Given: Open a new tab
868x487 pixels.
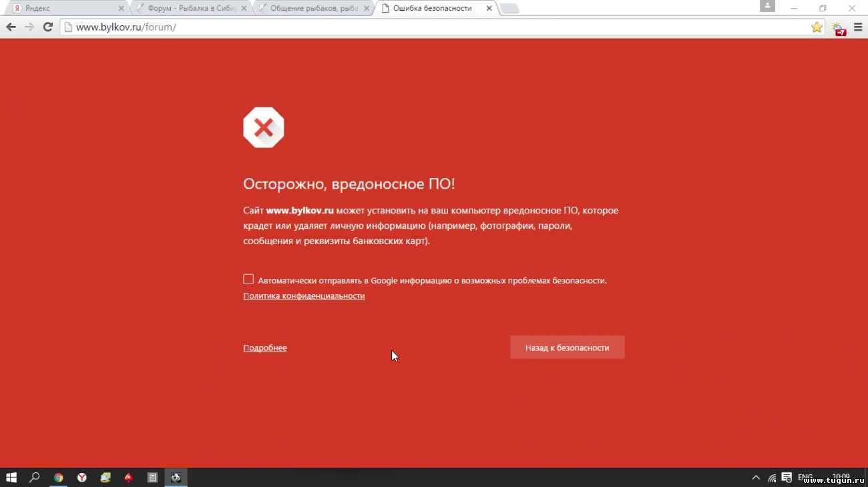Looking at the screenshot, I should click(509, 9).
